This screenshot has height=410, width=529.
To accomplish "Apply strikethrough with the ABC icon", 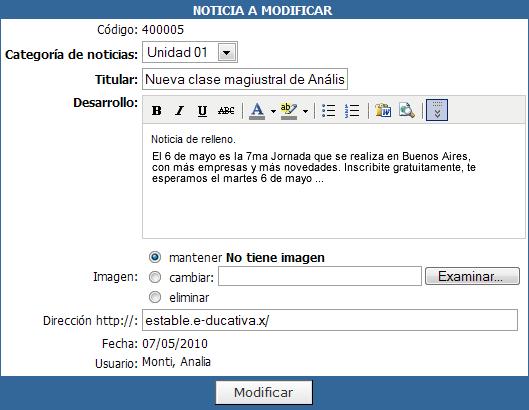I will pyautogui.click(x=226, y=110).
